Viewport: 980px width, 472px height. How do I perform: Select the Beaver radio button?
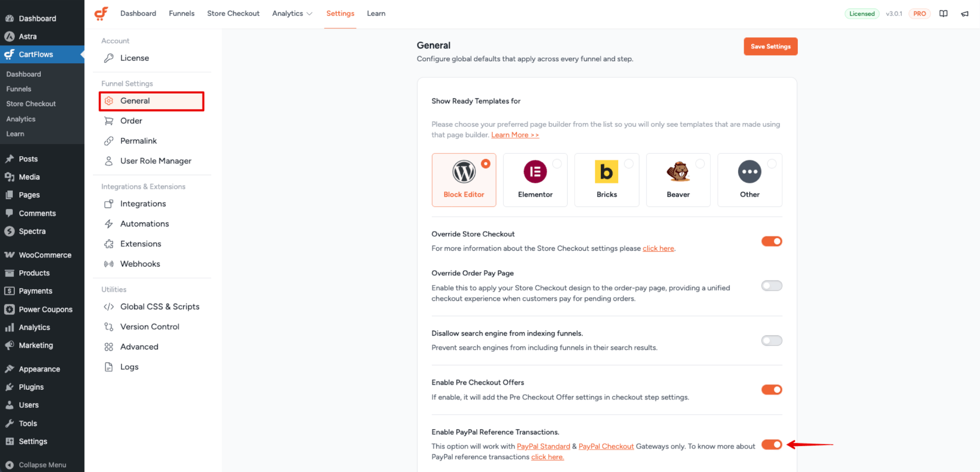pos(700,163)
